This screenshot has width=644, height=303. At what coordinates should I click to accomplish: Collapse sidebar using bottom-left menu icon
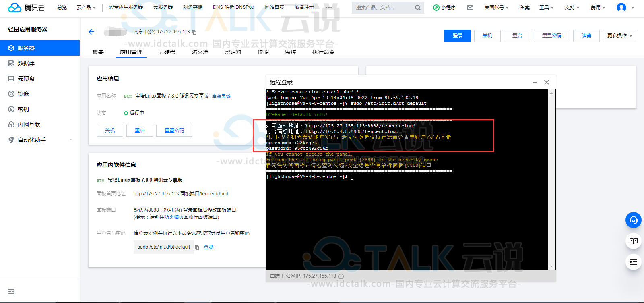click(x=11, y=291)
